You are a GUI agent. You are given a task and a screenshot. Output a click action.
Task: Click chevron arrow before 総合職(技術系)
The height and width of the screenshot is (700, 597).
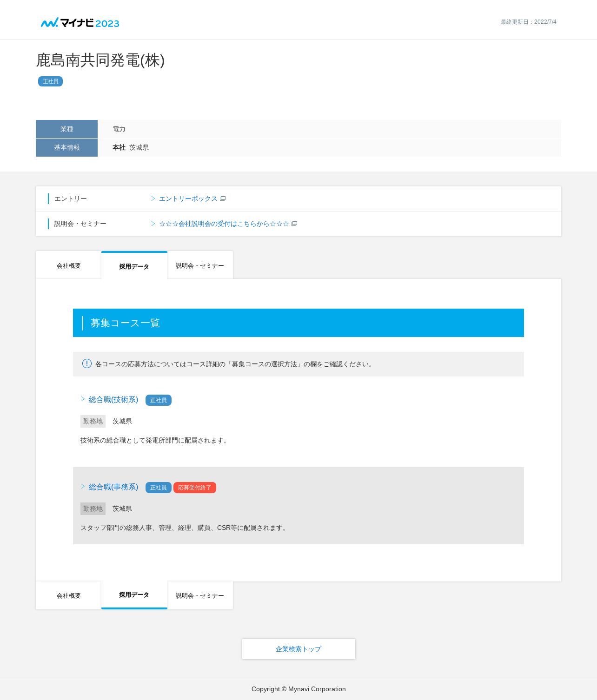[x=83, y=399]
